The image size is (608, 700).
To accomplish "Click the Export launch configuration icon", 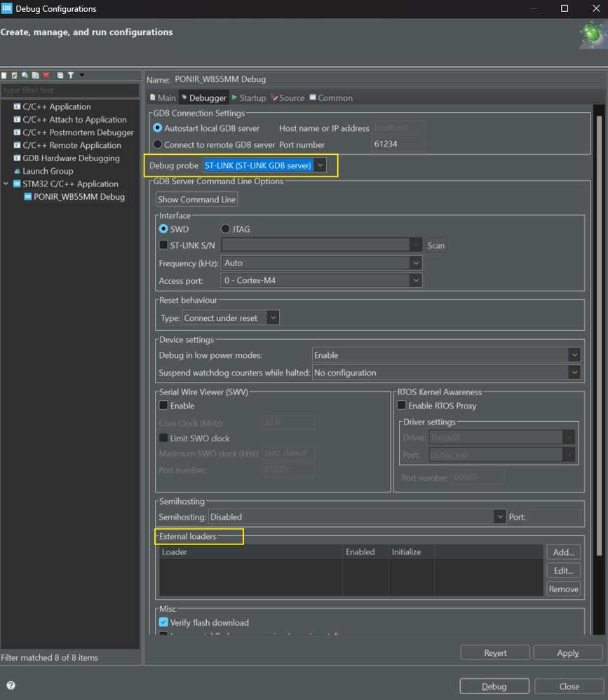I will click(x=25, y=75).
